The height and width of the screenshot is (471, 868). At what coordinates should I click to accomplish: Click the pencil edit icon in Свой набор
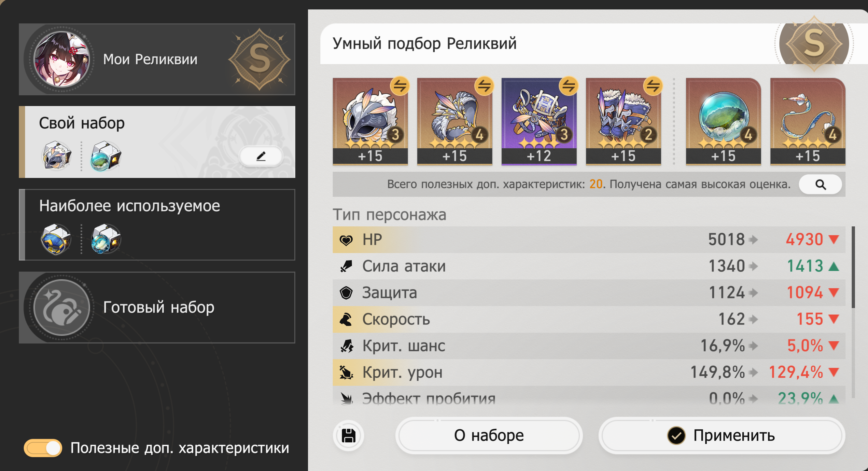click(261, 156)
